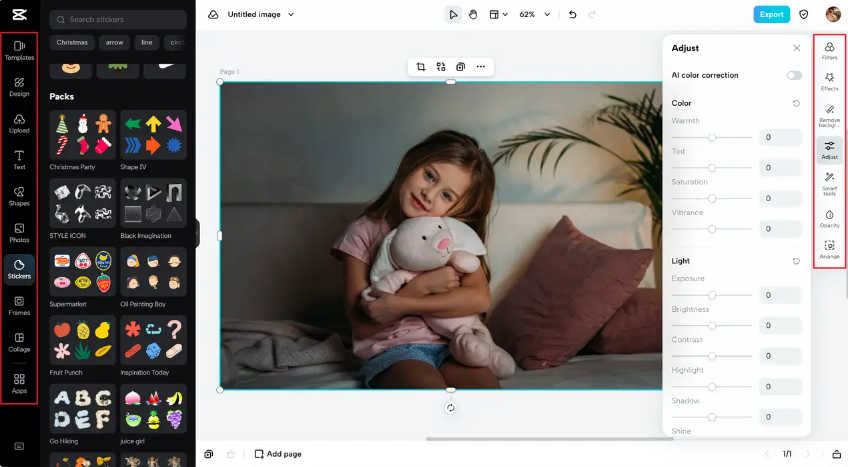Click the Warmth slider handle

(712, 137)
